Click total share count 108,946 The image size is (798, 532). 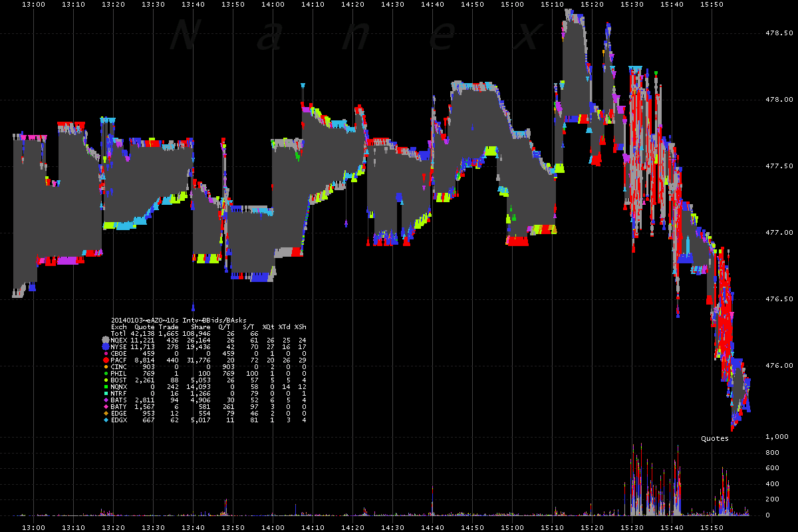coord(196,333)
